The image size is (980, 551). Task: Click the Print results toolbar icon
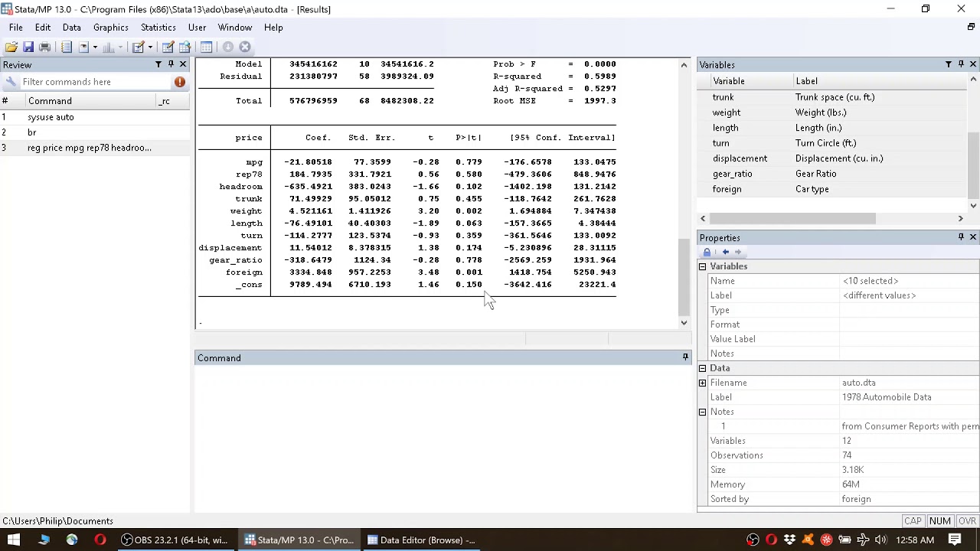coord(44,47)
